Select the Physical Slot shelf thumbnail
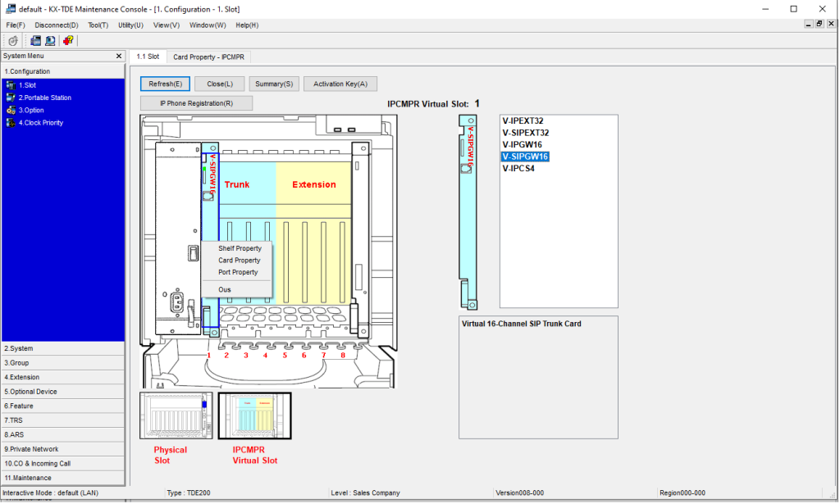This screenshot has width=840, height=504. coord(176,415)
